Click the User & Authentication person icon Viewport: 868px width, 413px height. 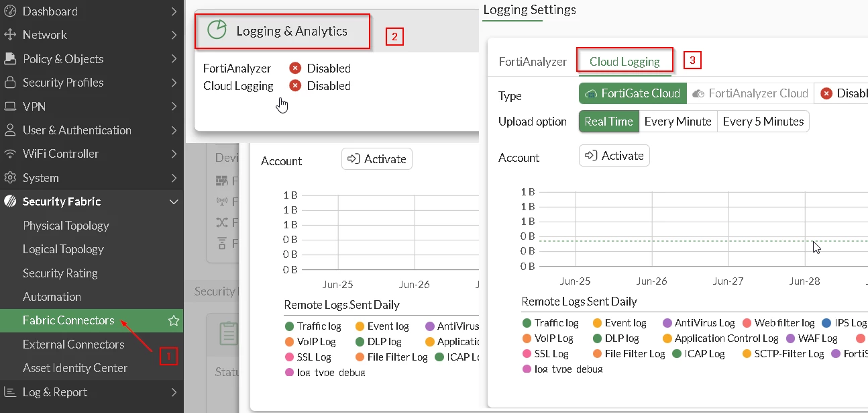pos(10,130)
